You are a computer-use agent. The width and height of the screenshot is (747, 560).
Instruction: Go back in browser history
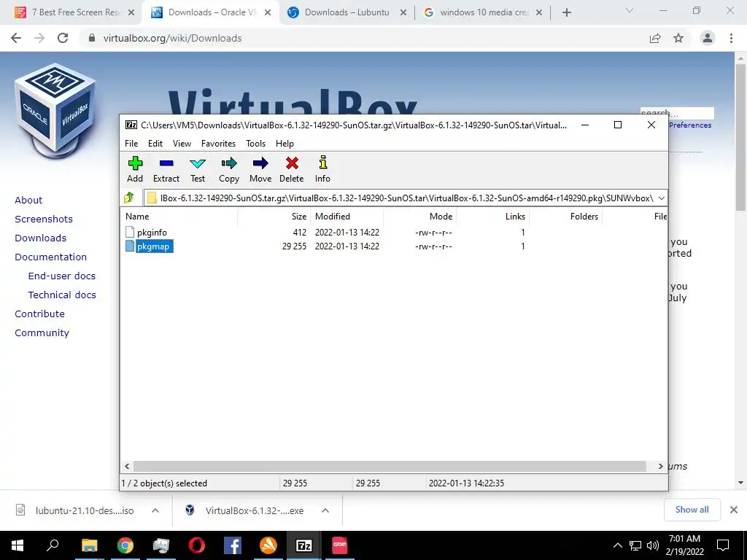coord(16,38)
